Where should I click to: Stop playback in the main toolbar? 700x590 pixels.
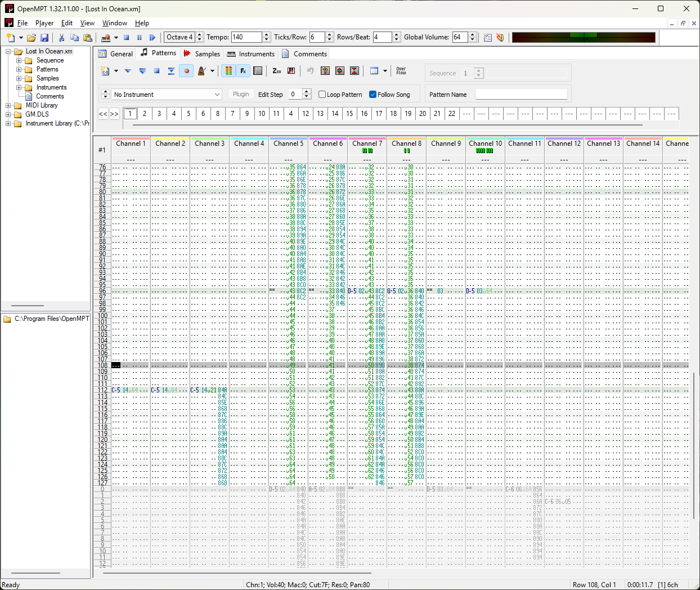(x=127, y=38)
